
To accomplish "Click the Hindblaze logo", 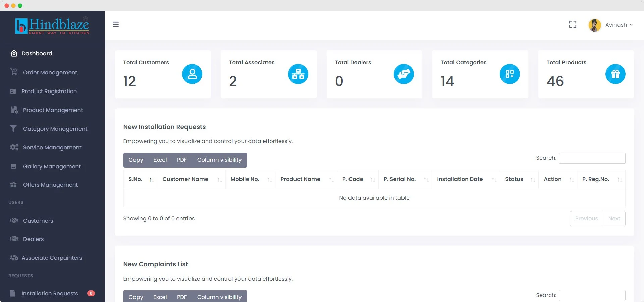I will 52,25.
